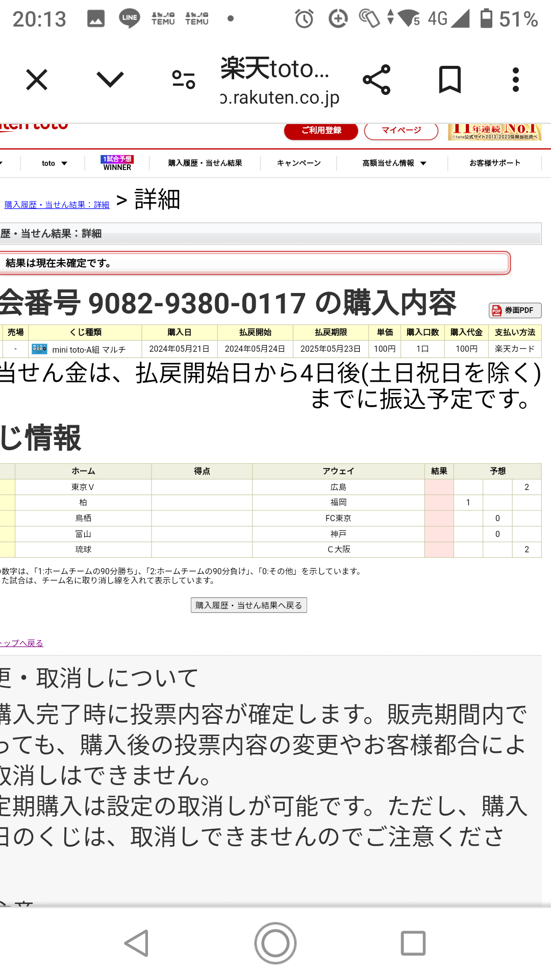Select 神戸 away team cell

[x=338, y=534]
